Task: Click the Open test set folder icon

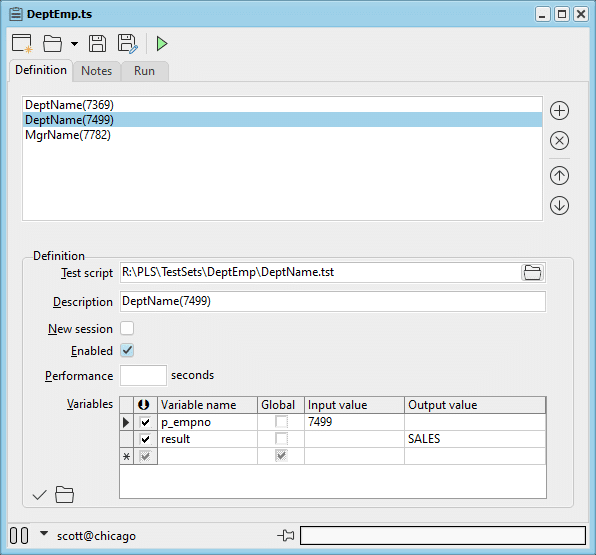Action: pyautogui.click(x=52, y=43)
